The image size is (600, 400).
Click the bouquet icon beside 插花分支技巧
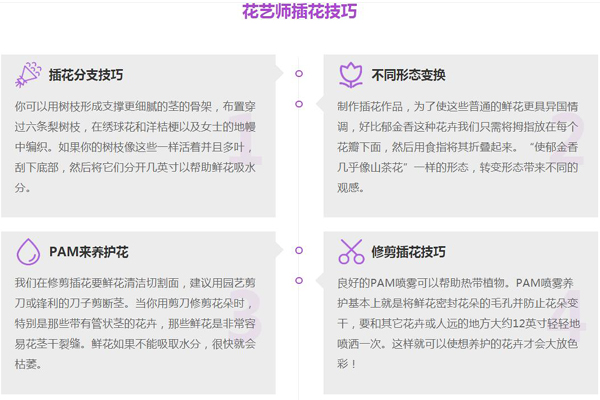29,75
